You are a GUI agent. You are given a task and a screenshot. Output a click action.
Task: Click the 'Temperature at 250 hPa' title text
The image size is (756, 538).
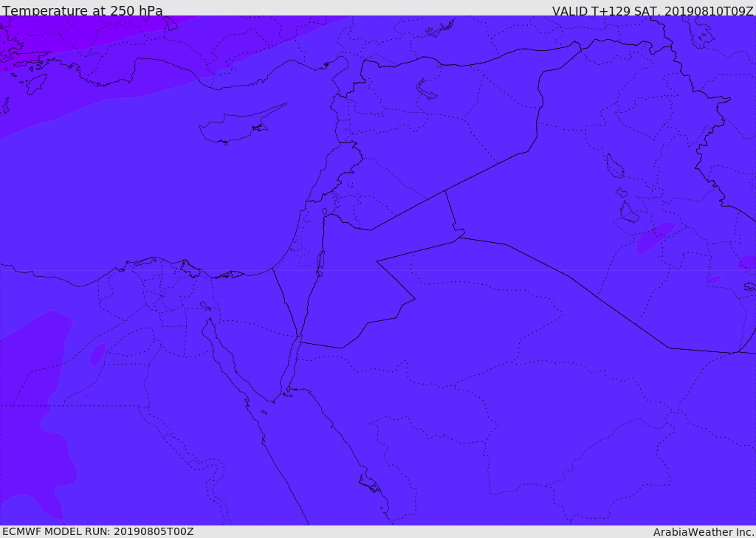[83, 10]
